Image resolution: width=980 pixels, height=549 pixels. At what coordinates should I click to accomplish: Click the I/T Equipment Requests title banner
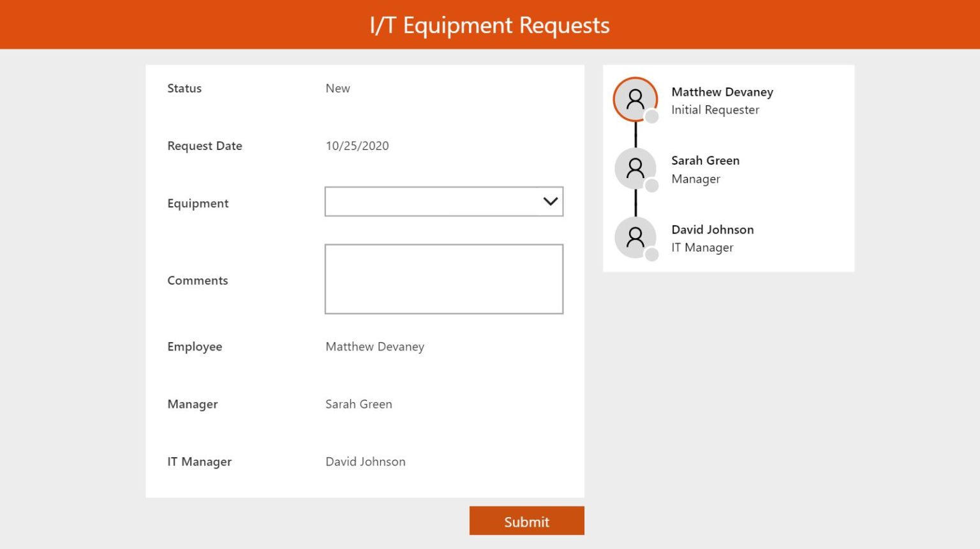coord(489,24)
